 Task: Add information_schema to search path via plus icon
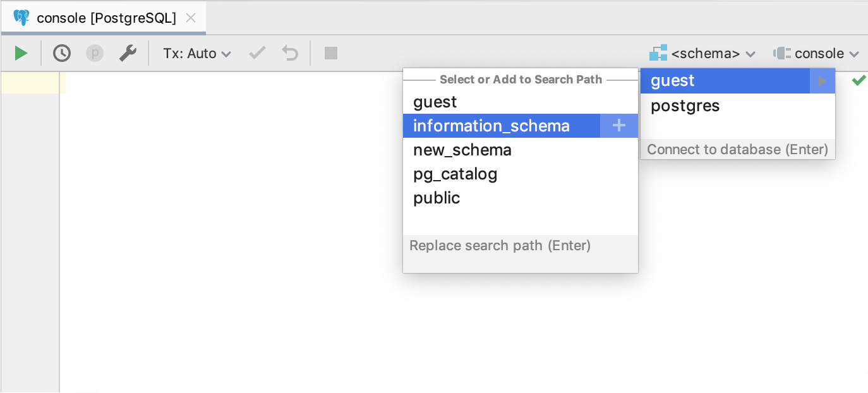[618, 125]
